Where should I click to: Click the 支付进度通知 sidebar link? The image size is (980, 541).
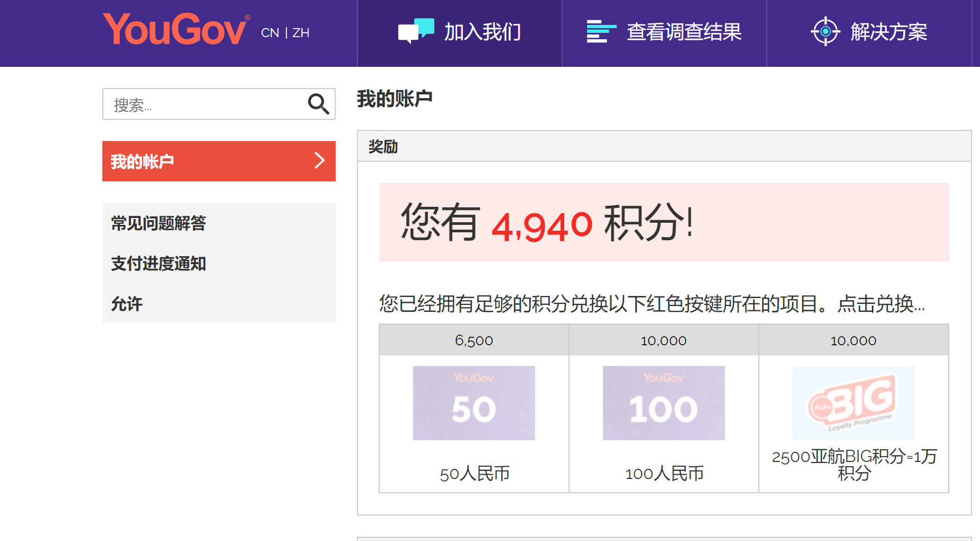[159, 264]
